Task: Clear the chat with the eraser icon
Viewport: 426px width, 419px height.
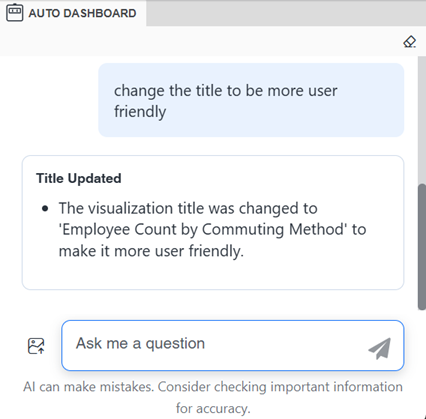Action: (x=409, y=42)
